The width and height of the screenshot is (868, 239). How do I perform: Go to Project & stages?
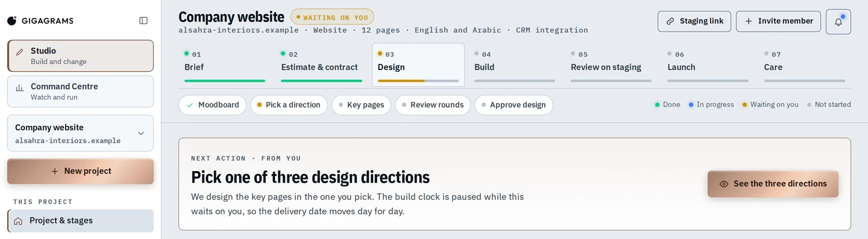pyautogui.click(x=80, y=221)
